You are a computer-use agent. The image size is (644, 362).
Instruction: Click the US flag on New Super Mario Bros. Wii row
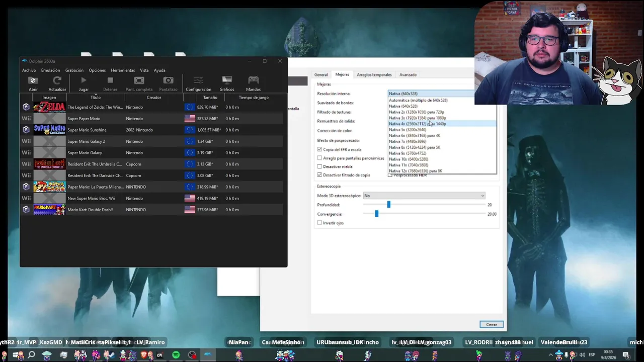pyautogui.click(x=190, y=198)
